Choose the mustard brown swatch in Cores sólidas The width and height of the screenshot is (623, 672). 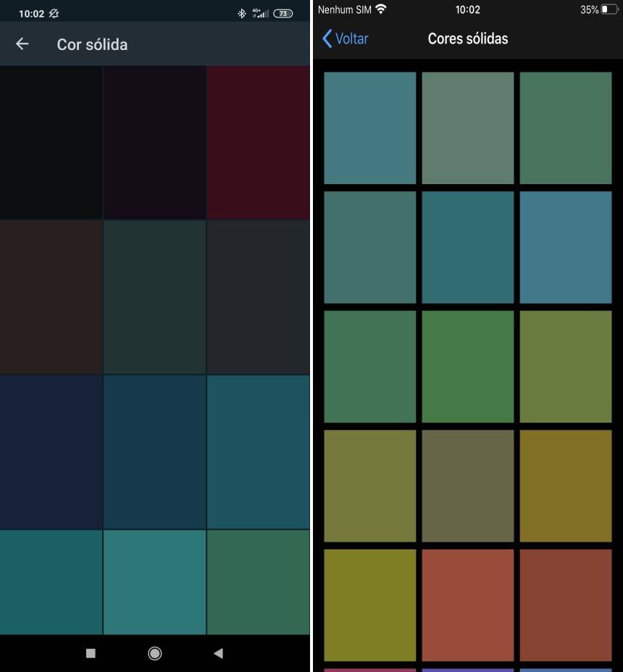pyautogui.click(x=566, y=486)
